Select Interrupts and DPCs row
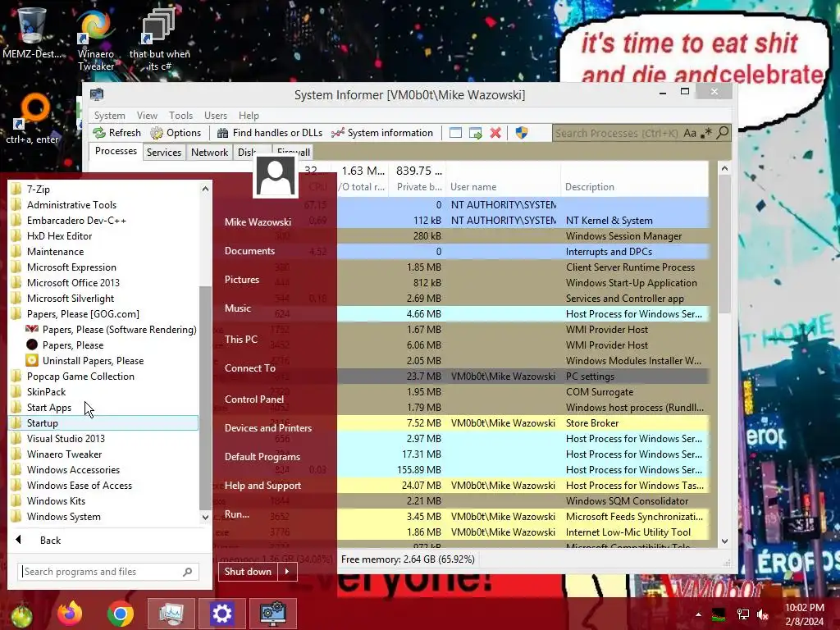Image resolution: width=840 pixels, height=630 pixels. coord(523,251)
